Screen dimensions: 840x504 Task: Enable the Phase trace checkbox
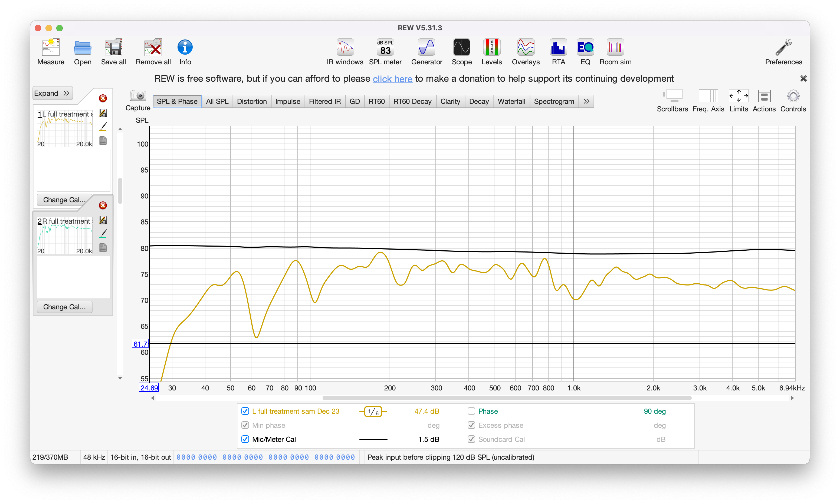click(x=471, y=411)
